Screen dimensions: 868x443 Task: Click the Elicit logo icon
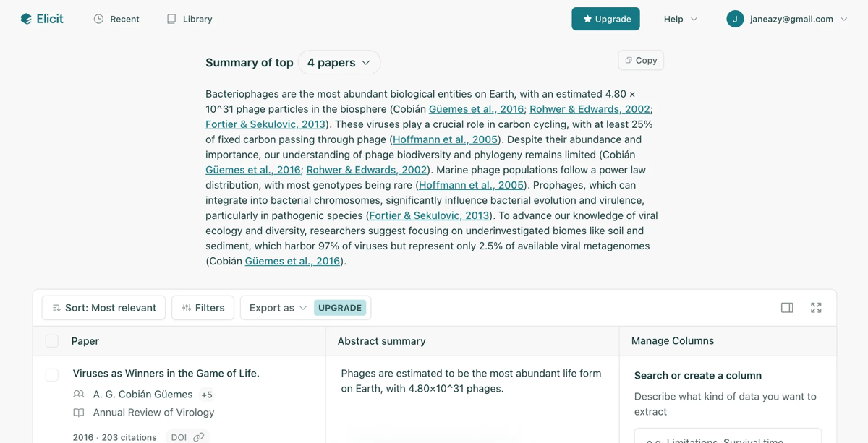click(x=26, y=19)
